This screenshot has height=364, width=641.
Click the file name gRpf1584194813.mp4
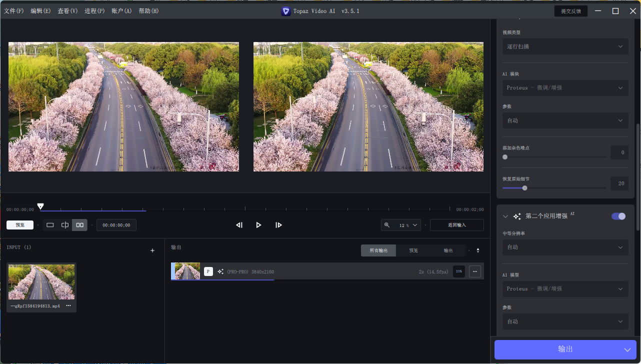pyautogui.click(x=35, y=305)
